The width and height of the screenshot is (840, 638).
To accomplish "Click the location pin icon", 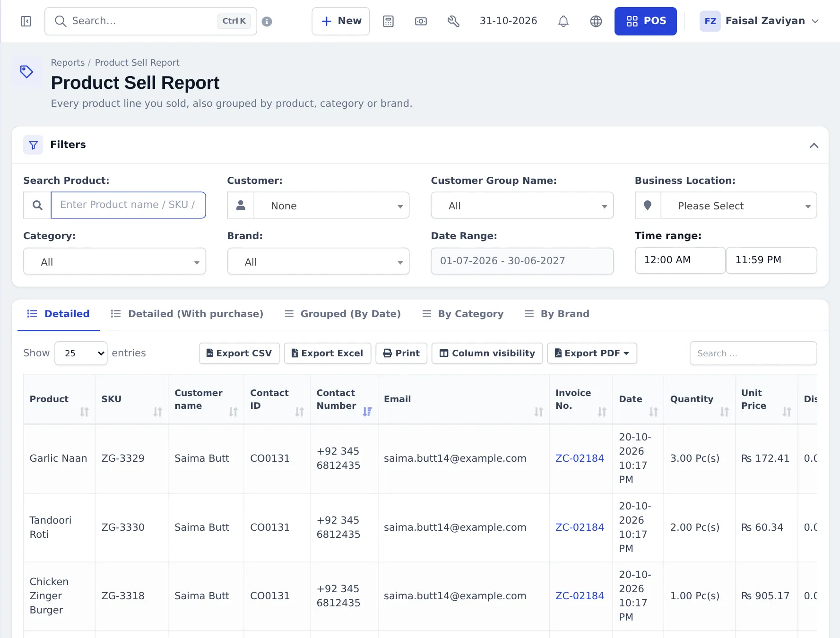I will [x=648, y=205].
